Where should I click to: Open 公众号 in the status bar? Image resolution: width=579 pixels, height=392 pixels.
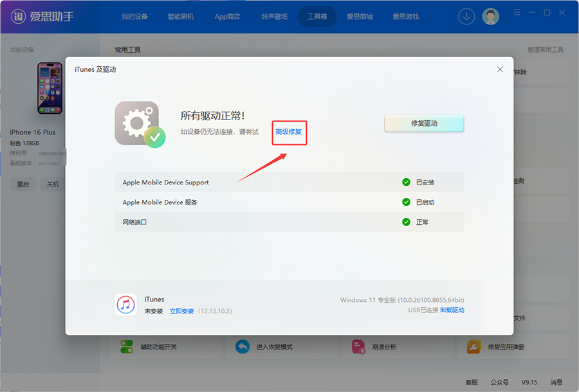pos(499,382)
